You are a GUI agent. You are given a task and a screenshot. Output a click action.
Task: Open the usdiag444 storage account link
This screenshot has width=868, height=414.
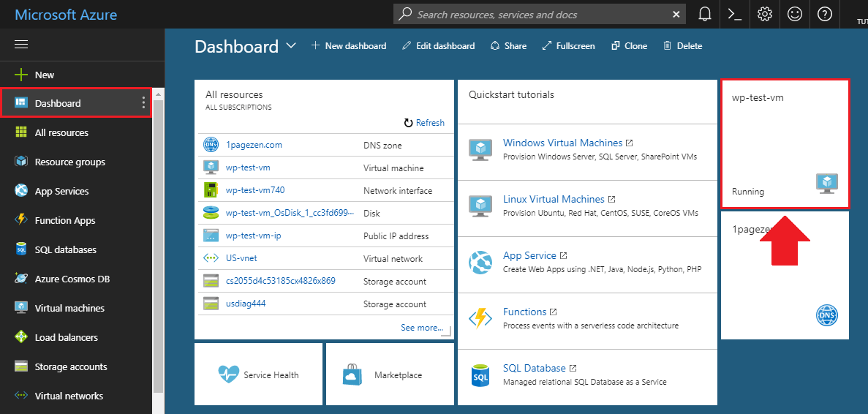click(246, 304)
